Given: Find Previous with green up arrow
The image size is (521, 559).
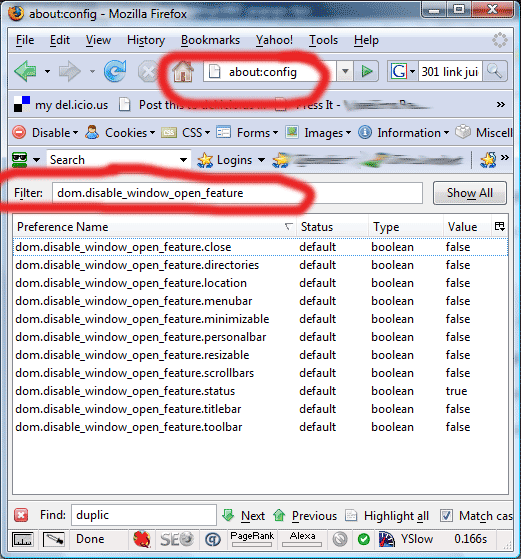Looking at the screenshot, I should click(305, 516).
